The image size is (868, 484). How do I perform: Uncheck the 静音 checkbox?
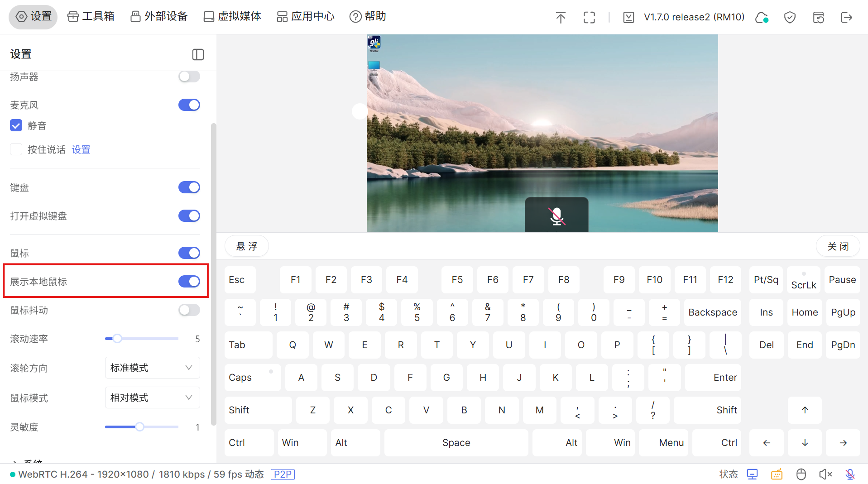coord(16,125)
